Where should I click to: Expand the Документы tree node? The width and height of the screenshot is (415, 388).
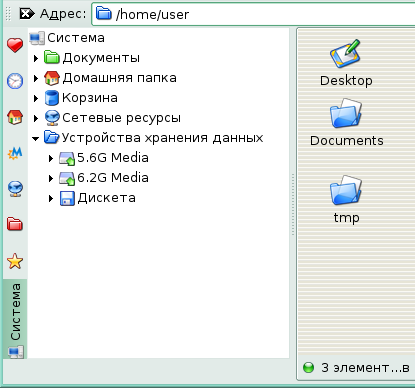(x=36, y=58)
